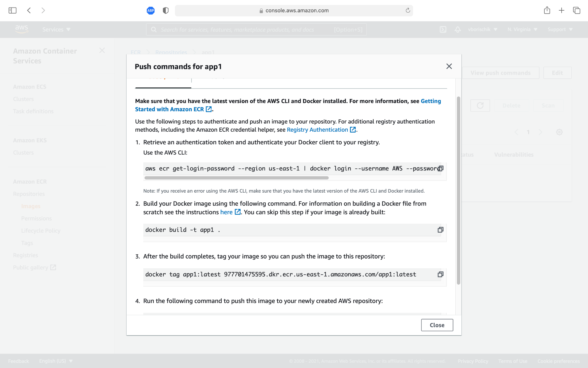Click the View push commands button
Screen dimensions: 588x368
click(x=500, y=73)
